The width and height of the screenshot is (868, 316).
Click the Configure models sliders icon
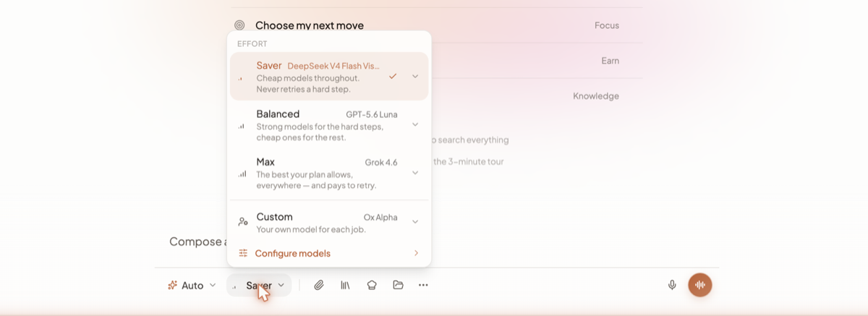(243, 253)
